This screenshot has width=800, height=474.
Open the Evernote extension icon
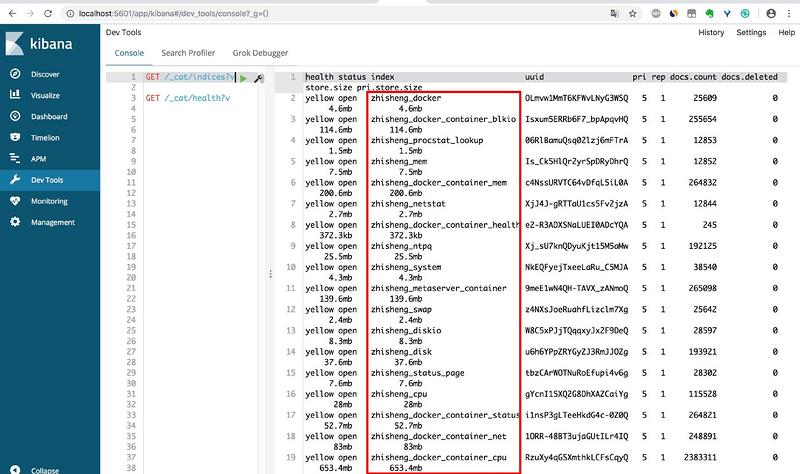click(709, 14)
